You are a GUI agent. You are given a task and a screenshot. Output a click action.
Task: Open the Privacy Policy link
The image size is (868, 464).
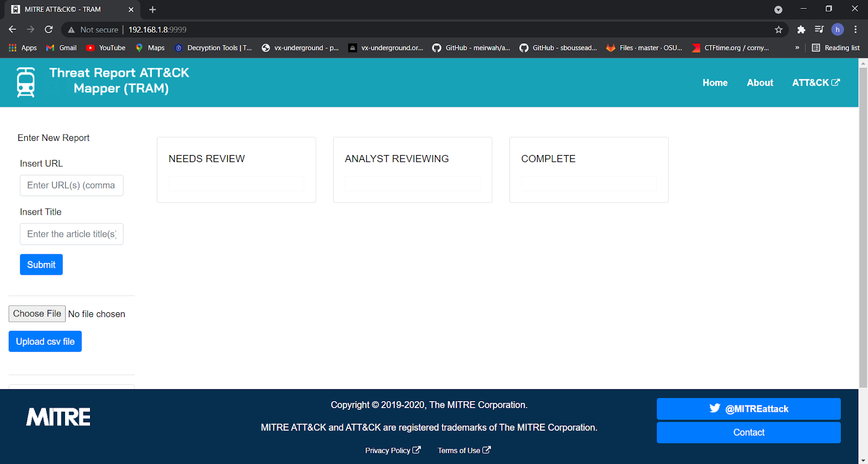click(x=393, y=450)
